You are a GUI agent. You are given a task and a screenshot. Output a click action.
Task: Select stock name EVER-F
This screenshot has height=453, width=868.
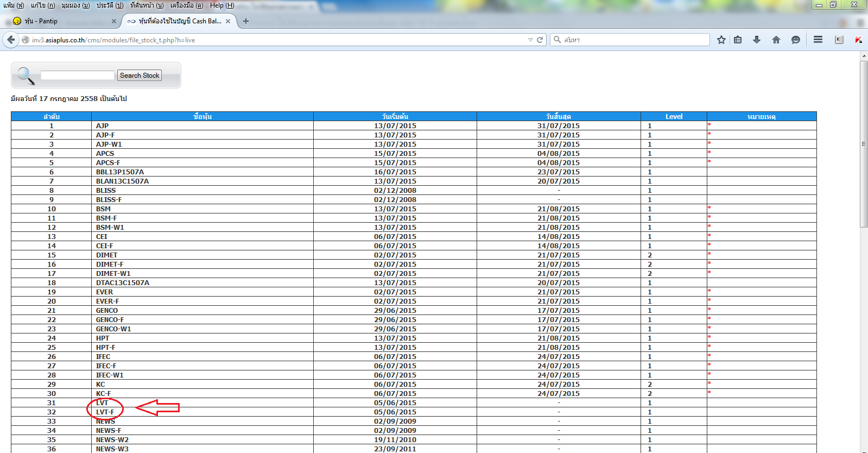click(107, 301)
